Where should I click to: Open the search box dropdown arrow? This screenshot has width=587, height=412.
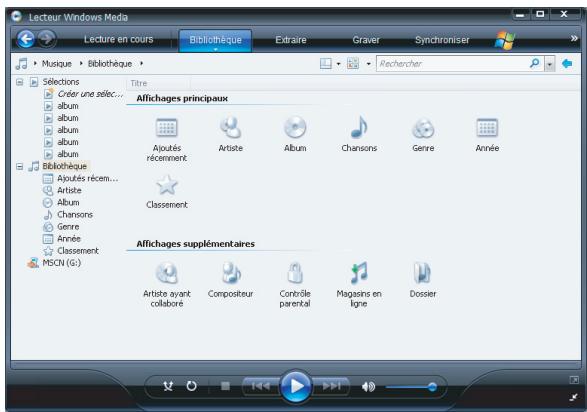pyautogui.click(x=549, y=64)
